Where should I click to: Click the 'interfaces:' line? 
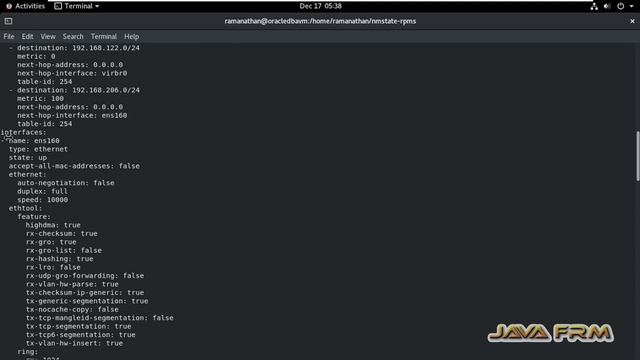(24, 132)
